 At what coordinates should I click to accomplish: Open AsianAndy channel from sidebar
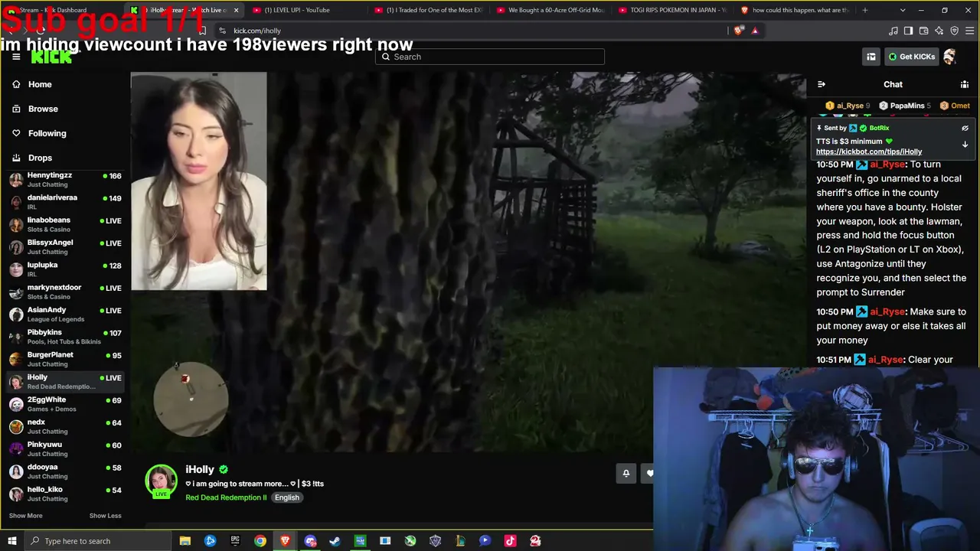65,314
